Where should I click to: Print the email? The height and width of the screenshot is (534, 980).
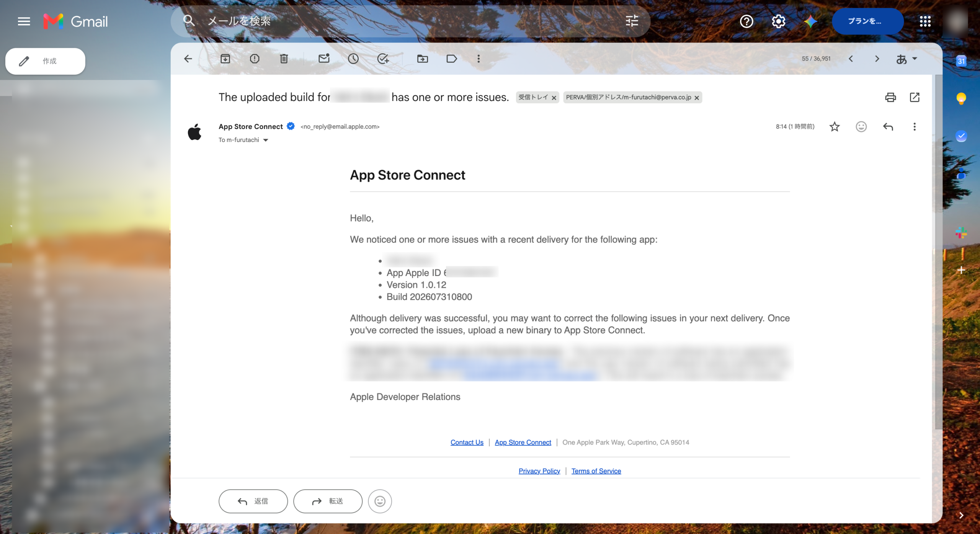[x=890, y=97]
